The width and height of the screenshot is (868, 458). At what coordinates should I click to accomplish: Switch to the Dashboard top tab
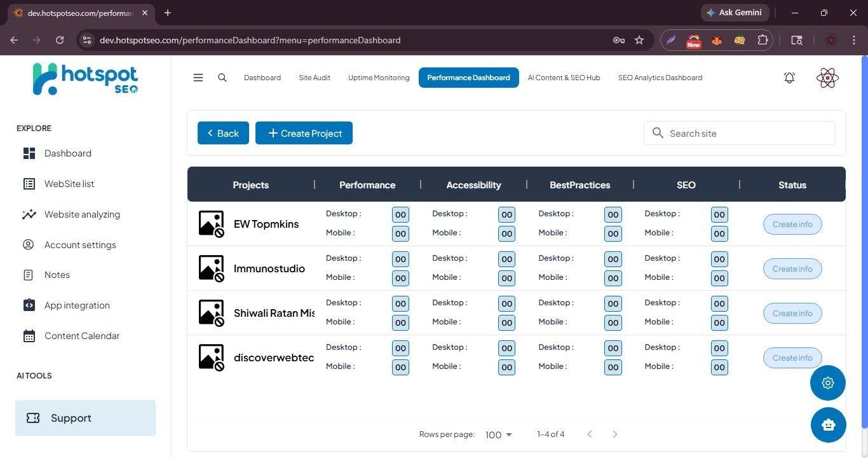(262, 78)
